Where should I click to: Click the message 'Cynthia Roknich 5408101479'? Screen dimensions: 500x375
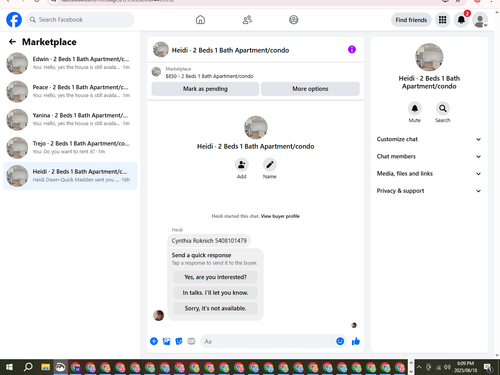point(209,241)
